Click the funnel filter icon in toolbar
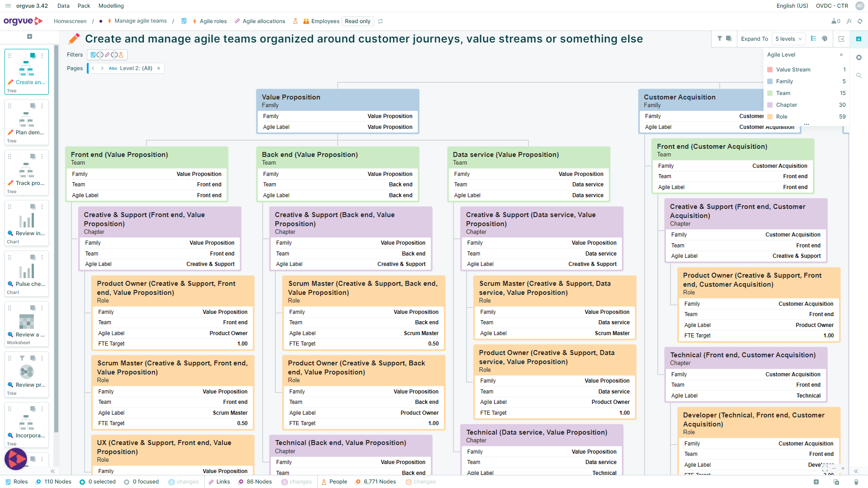This screenshot has width=868, height=488. (x=720, y=38)
